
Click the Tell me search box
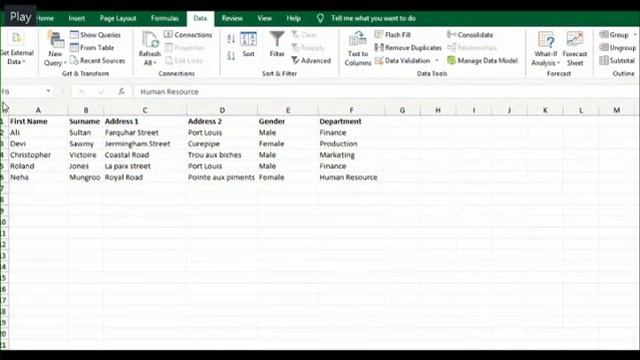pos(373,18)
